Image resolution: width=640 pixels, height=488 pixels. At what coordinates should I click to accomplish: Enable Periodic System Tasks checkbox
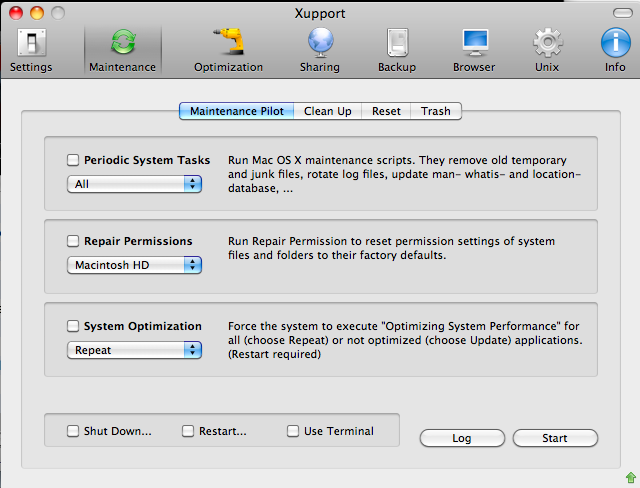(x=73, y=160)
